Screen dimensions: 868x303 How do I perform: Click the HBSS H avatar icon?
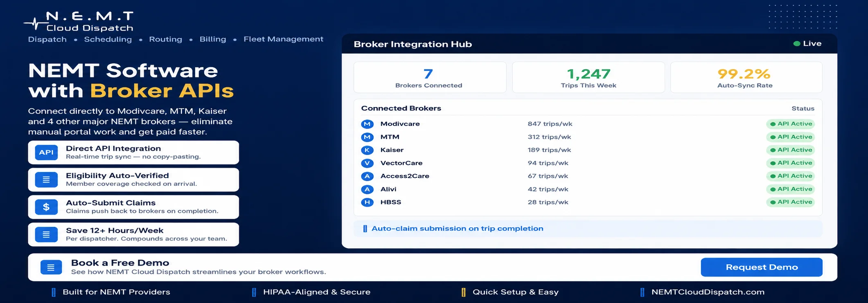coord(367,202)
